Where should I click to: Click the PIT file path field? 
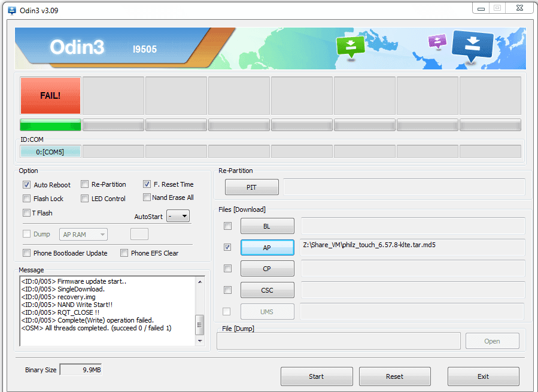(x=404, y=187)
